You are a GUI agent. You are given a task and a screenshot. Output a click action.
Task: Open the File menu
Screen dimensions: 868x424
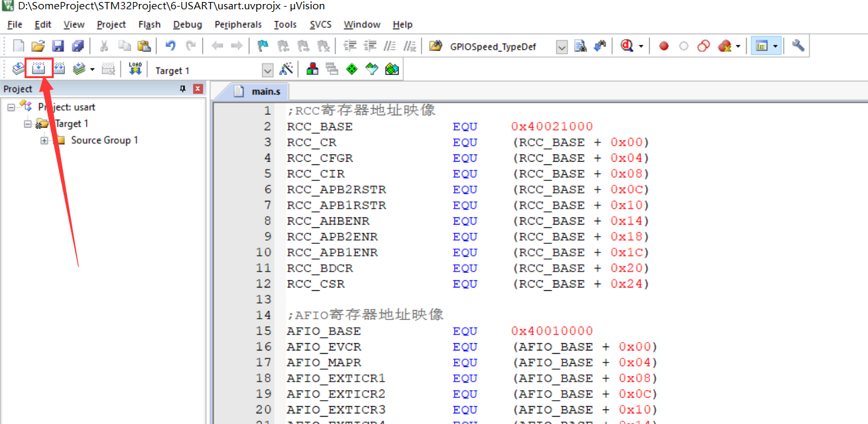[x=15, y=25]
